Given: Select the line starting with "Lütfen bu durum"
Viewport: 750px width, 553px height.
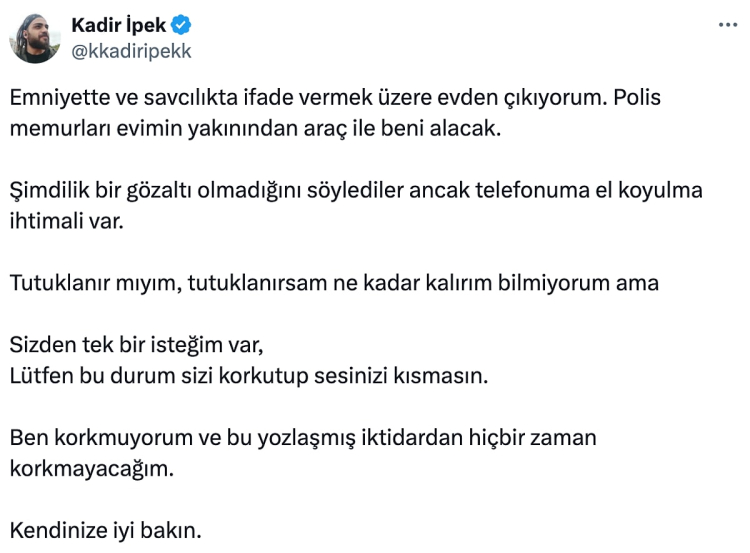Looking at the screenshot, I should [249, 376].
